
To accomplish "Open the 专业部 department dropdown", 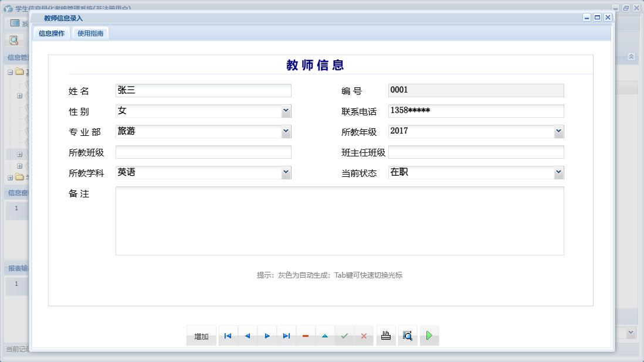I will click(x=286, y=131).
